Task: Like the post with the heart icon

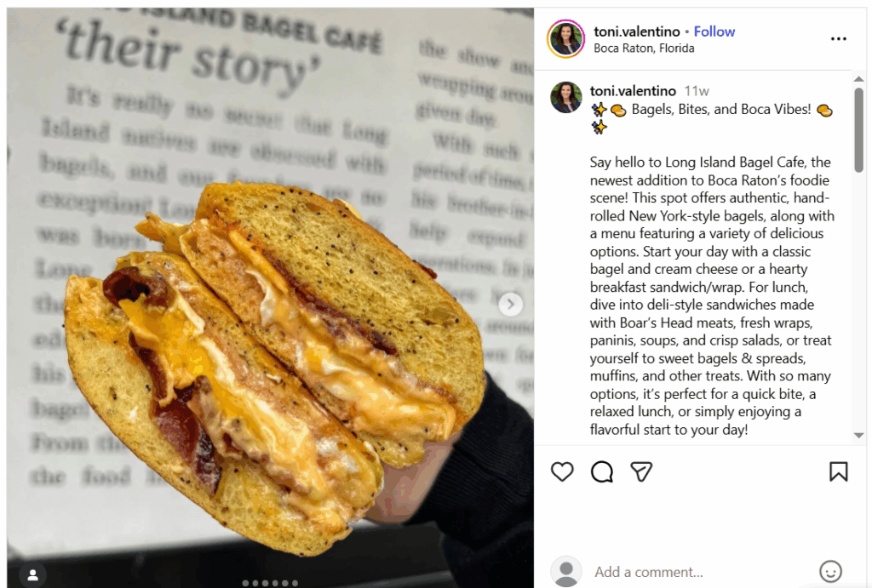Action: coord(562,471)
